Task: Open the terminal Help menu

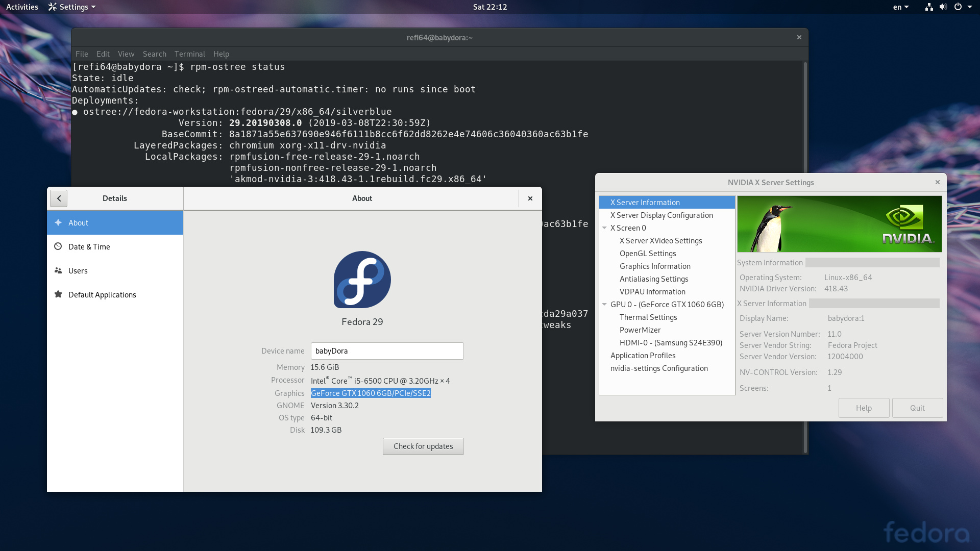Action: (x=221, y=54)
